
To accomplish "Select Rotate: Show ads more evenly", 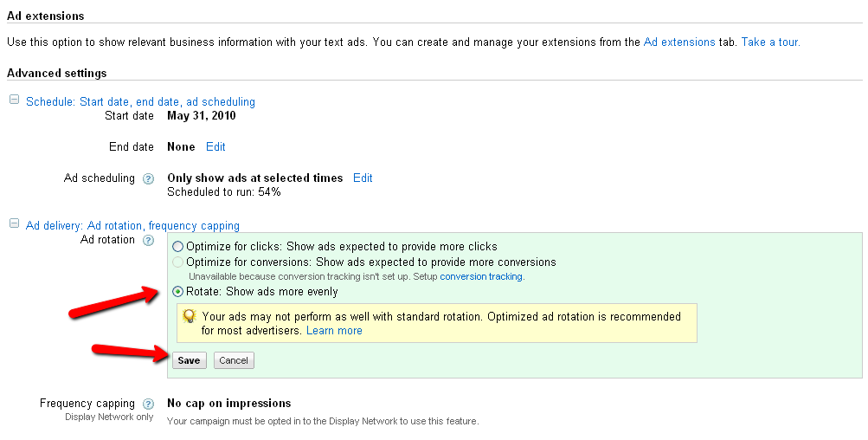I will coord(178,292).
